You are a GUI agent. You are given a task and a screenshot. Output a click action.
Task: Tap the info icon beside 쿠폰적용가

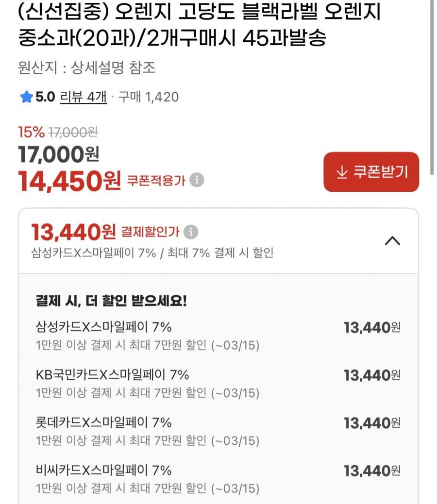point(197,180)
